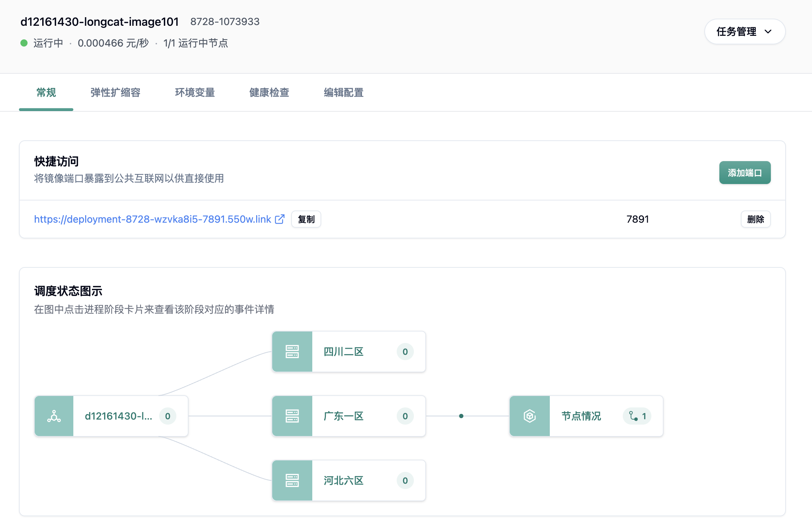The image size is (812, 532).
Task: Click the server icon of 四川二区 card
Action: pos(292,352)
